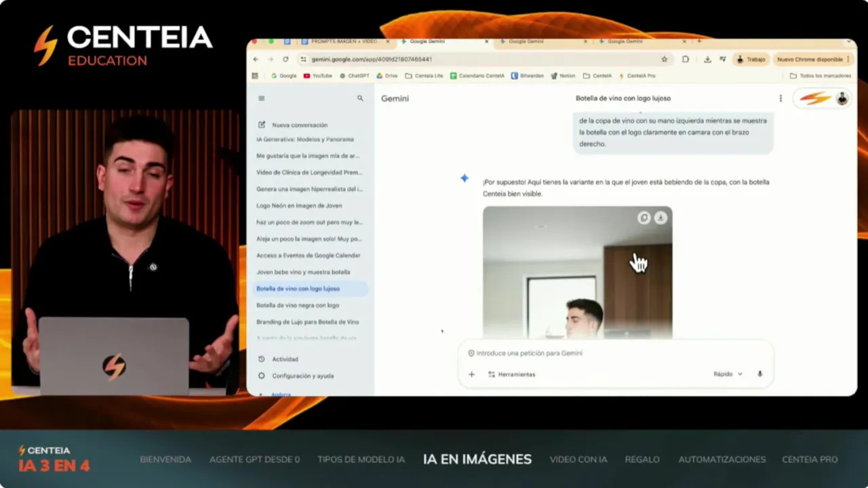Open the apps grid icon in bookmarks bar
868x488 pixels.
[256, 76]
